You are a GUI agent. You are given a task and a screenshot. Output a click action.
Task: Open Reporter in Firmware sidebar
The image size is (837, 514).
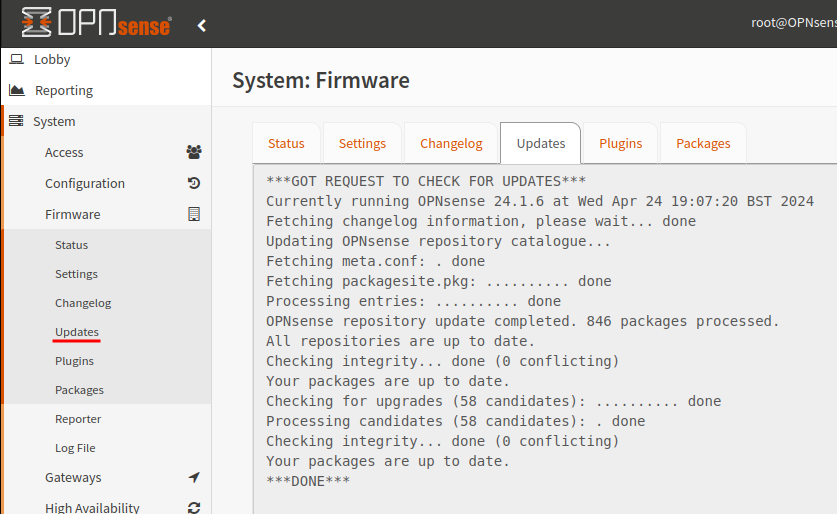(x=78, y=418)
